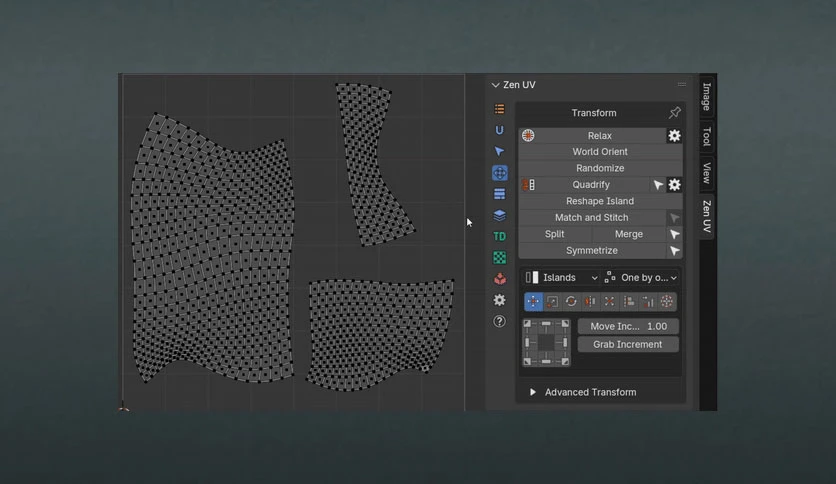This screenshot has width=836, height=484.
Task: Open Quadrify settings gear
Action: coord(674,184)
